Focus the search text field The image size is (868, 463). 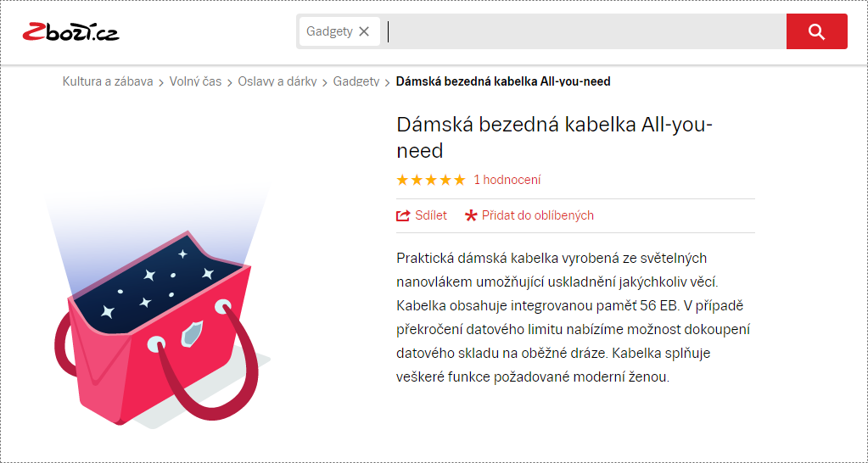tap(585, 31)
